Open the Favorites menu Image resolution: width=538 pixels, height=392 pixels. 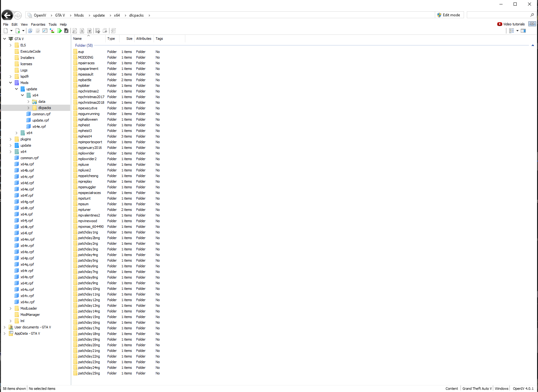pos(38,24)
